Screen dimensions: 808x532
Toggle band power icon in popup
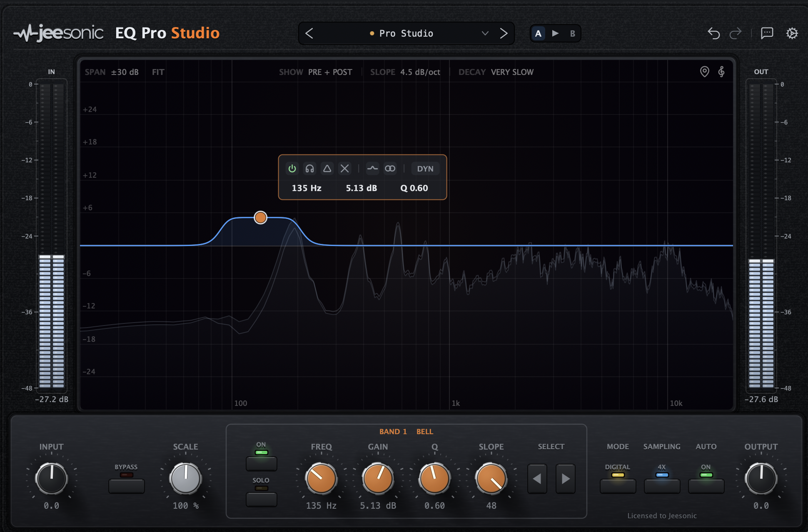[x=292, y=169]
